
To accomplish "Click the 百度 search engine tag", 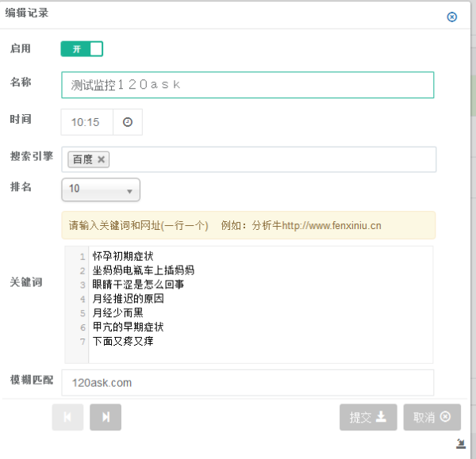I will 83,159.
